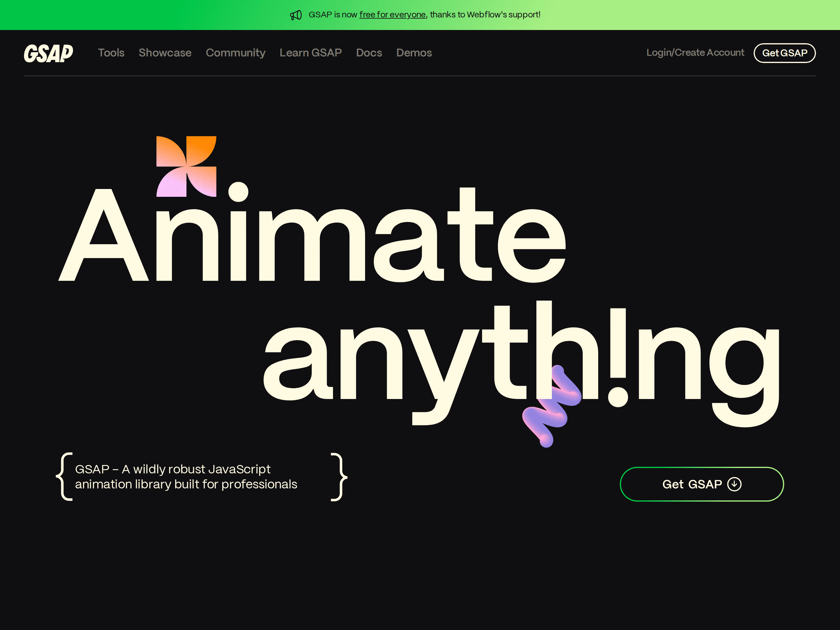
Task: Open the Demos page
Action: [x=414, y=53]
